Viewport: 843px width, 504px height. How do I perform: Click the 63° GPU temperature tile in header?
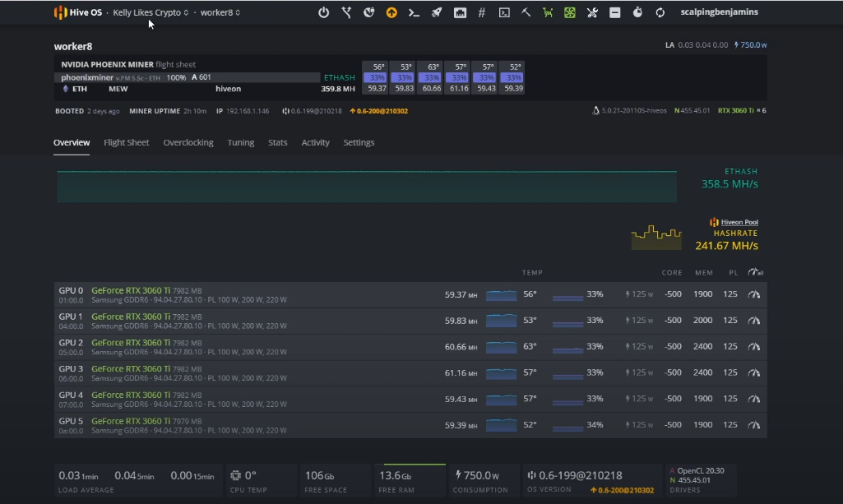[429, 77]
